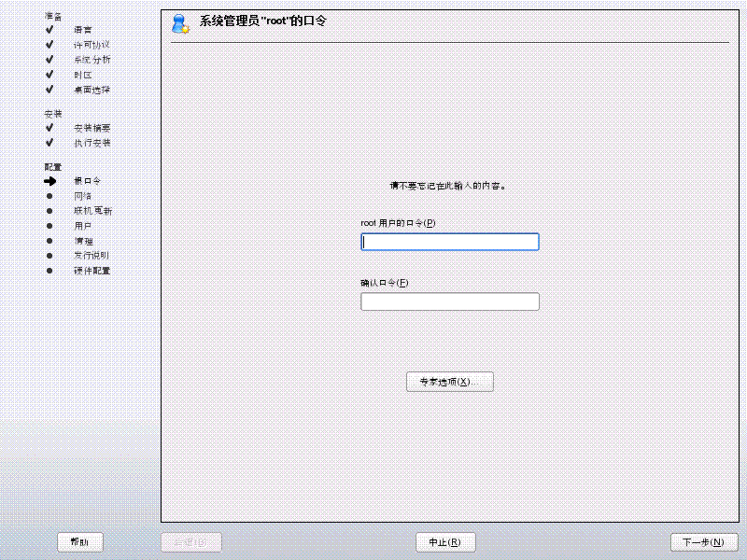Open the 专家选项 expert options dialog
The height and width of the screenshot is (560, 747).
pyautogui.click(x=449, y=382)
